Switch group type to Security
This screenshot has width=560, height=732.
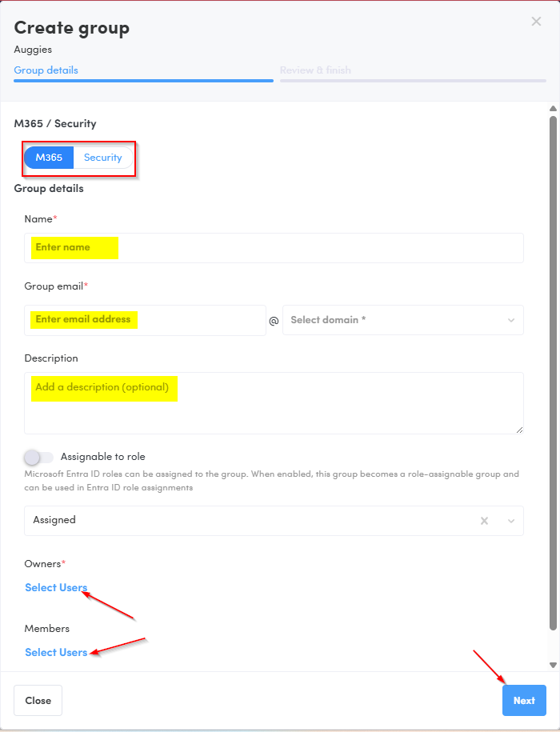pyautogui.click(x=103, y=158)
